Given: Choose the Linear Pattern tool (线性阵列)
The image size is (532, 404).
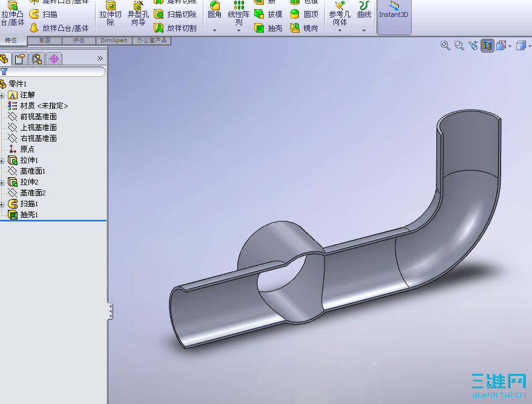Looking at the screenshot, I should coord(238,13).
